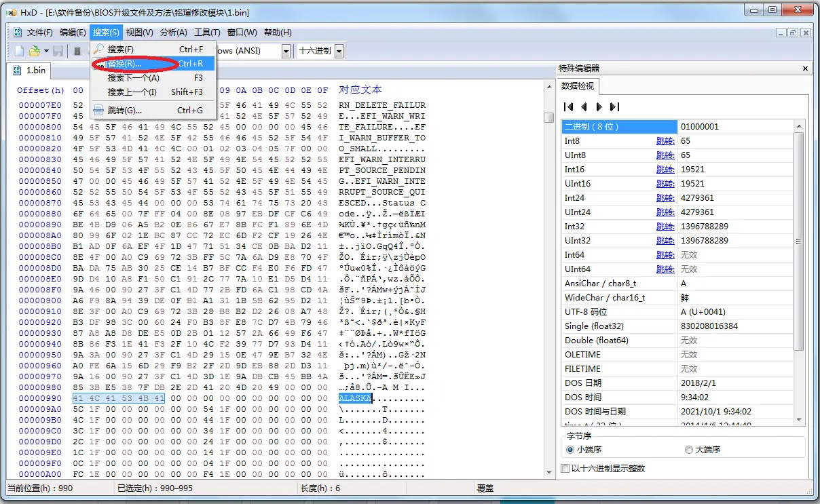820x504 pixels.
Task: Click the HxD app icon in title bar
Action: pos(12,12)
